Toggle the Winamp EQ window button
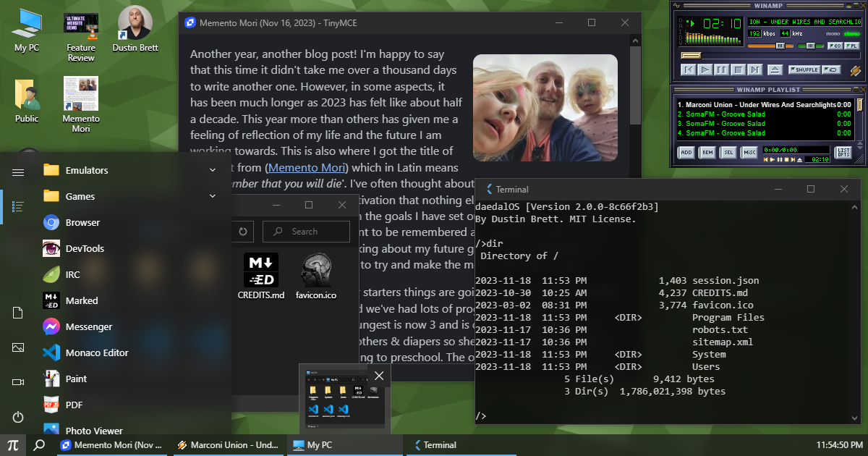This screenshot has height=456, width=868. (834, 46)
